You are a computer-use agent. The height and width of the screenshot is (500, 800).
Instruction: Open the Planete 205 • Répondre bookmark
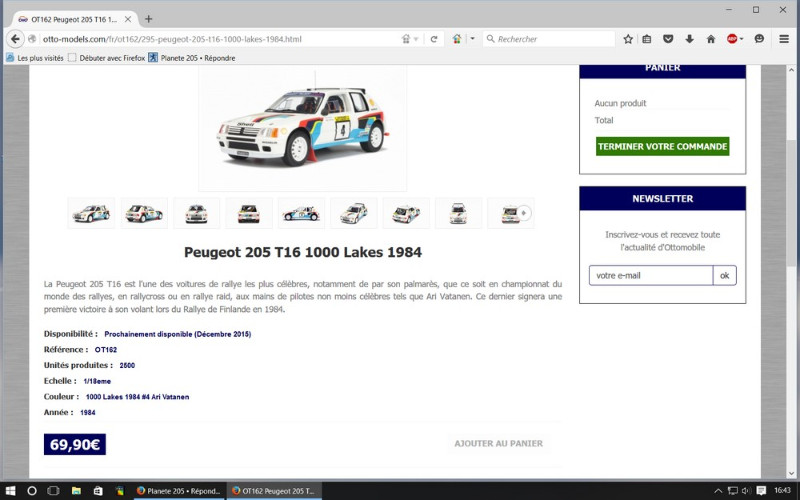[192, 58]
